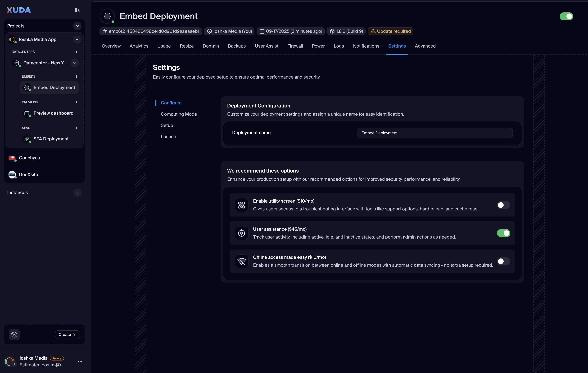Disable the User assistance toggle

pyautogui.click(x=503, y=233)
